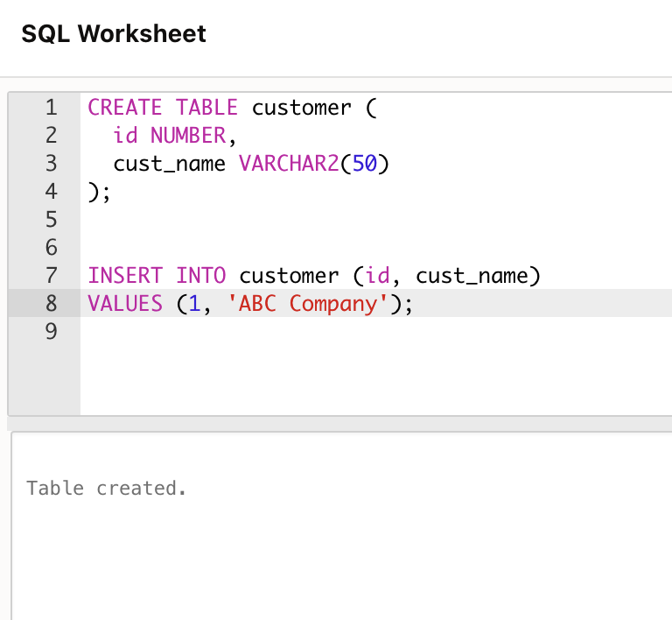Click the 'Table created.' output message
The width and height of the screenshot is (672, 620).
[x=106, y=488]
